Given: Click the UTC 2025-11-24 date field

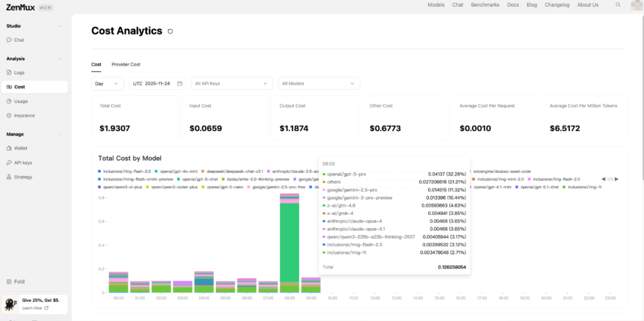Looking at the screenshot, I should [157, 83].
